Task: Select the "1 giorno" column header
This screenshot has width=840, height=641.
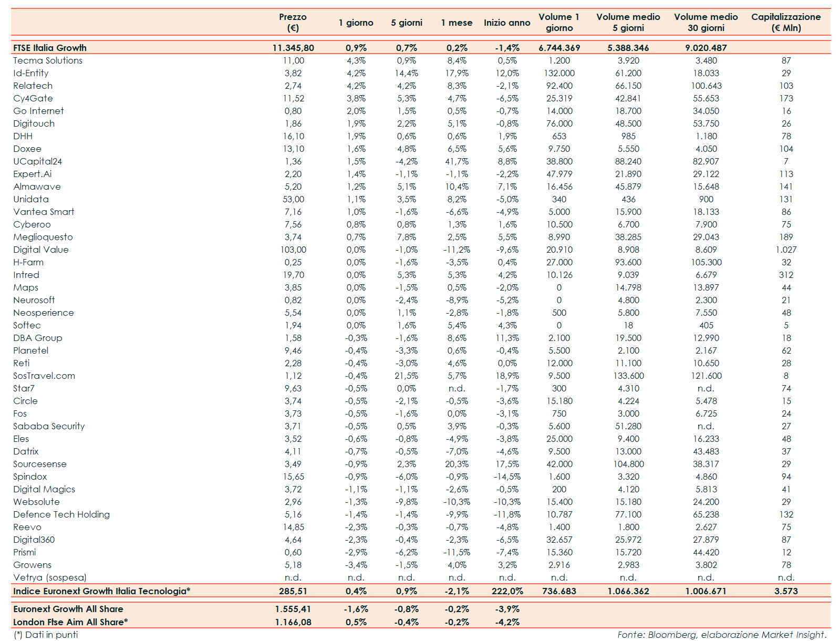Action: tap(356, 23)
